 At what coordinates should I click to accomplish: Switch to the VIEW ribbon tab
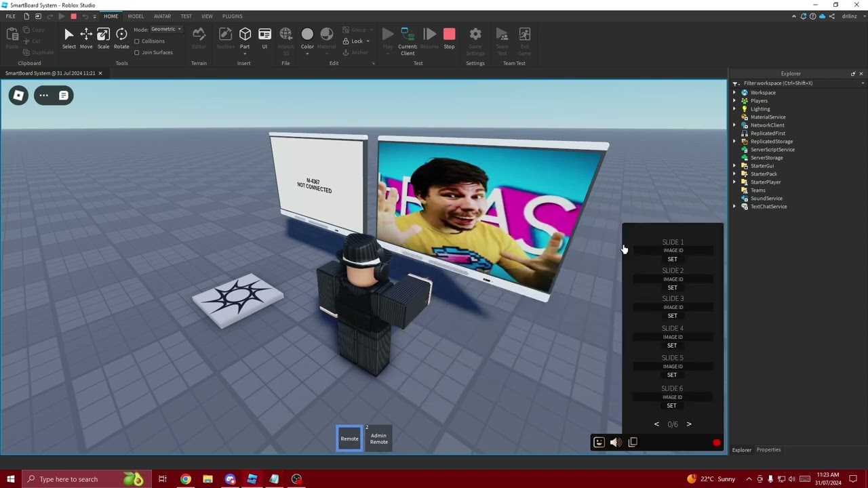coord(207,16)
